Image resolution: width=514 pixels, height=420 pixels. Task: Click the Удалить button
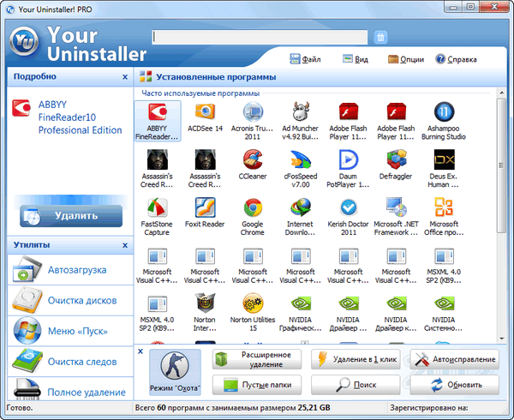click(x=70, y=215)
